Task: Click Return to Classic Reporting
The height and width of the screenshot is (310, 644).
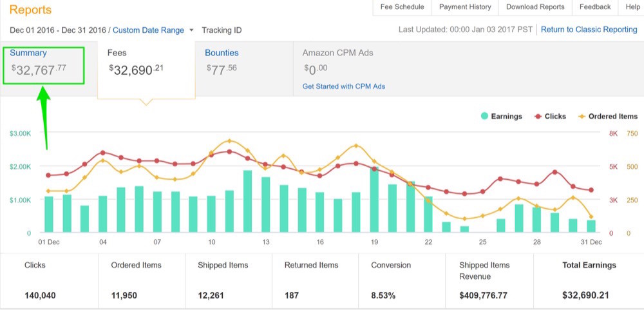Action: point(589,30)
